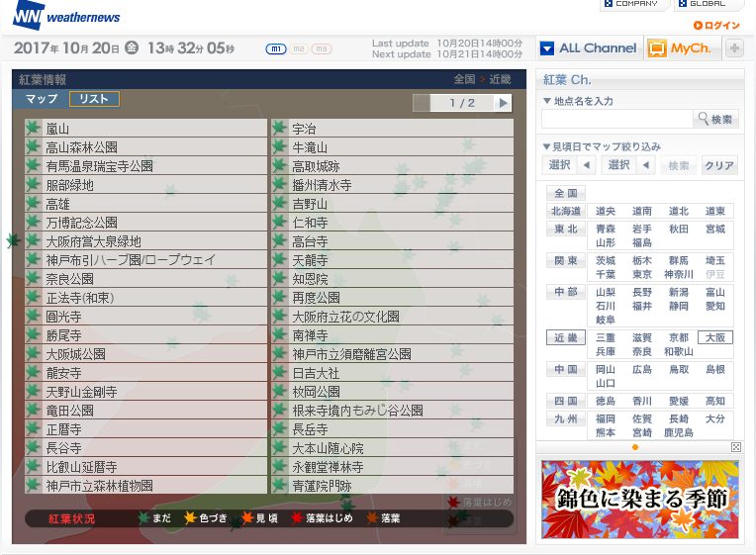
Task: Click the plus add-channel icon
Action: click(x=734, y=48)
